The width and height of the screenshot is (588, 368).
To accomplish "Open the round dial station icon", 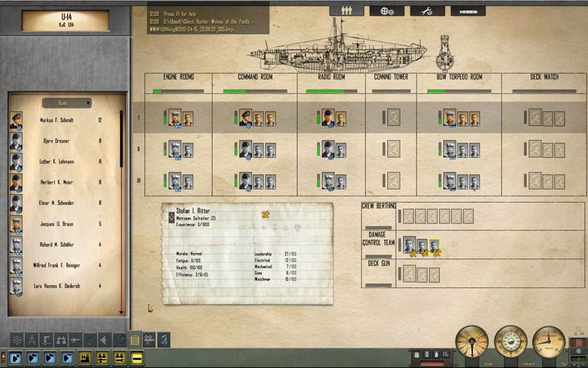I will (120, 340).
